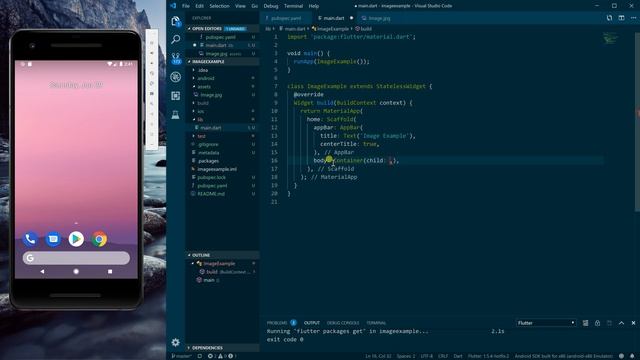
Task: Open the Debug view in activity bar
Action: 176,77
